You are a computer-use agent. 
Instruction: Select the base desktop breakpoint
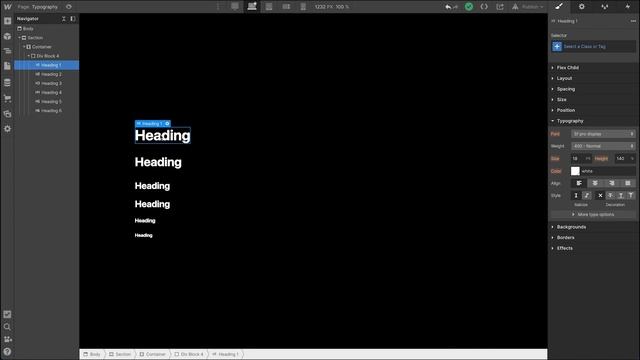[x=252, y=7]
